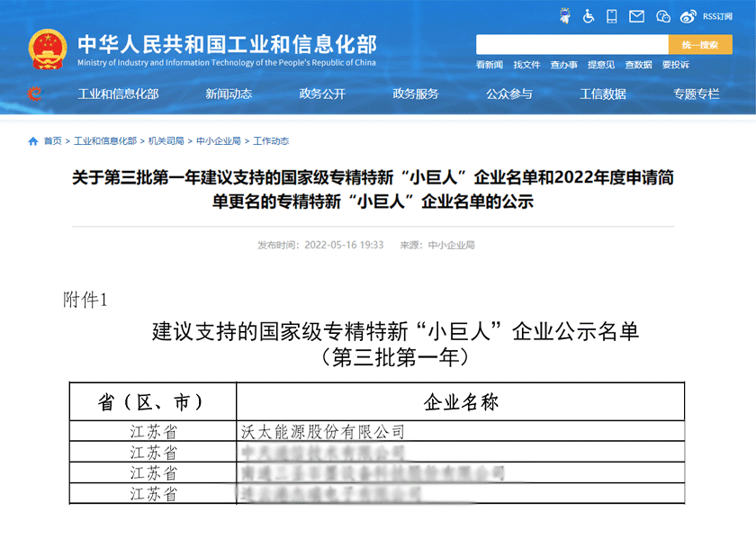756x548 pixels.
Task: Open the 工信数据 navigation item
Action: [603, 94]
